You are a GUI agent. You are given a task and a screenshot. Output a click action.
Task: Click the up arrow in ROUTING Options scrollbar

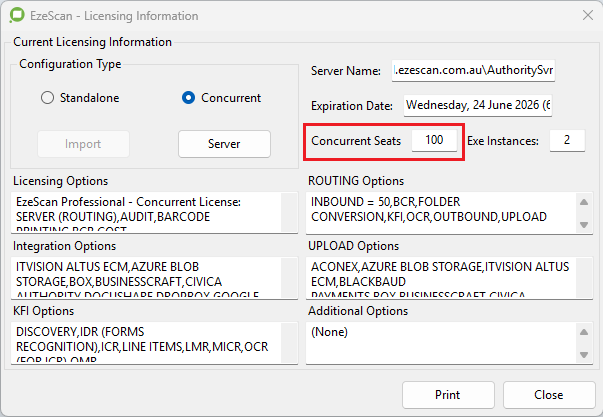click(584, 202)
